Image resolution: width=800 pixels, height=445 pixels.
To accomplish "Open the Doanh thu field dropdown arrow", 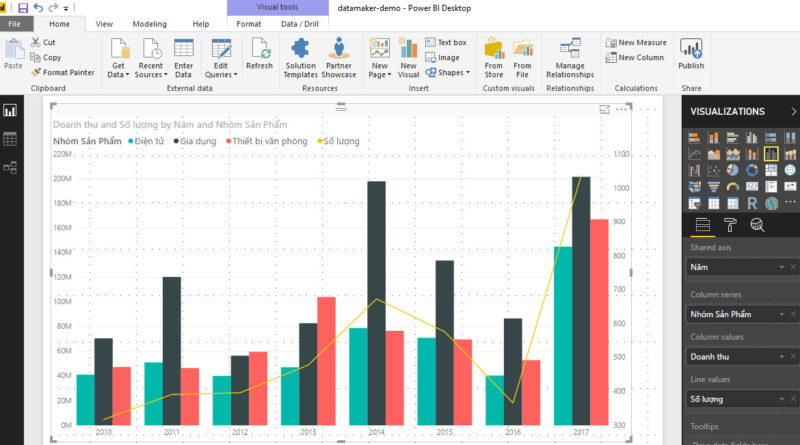I will click(x=780, y=356).
